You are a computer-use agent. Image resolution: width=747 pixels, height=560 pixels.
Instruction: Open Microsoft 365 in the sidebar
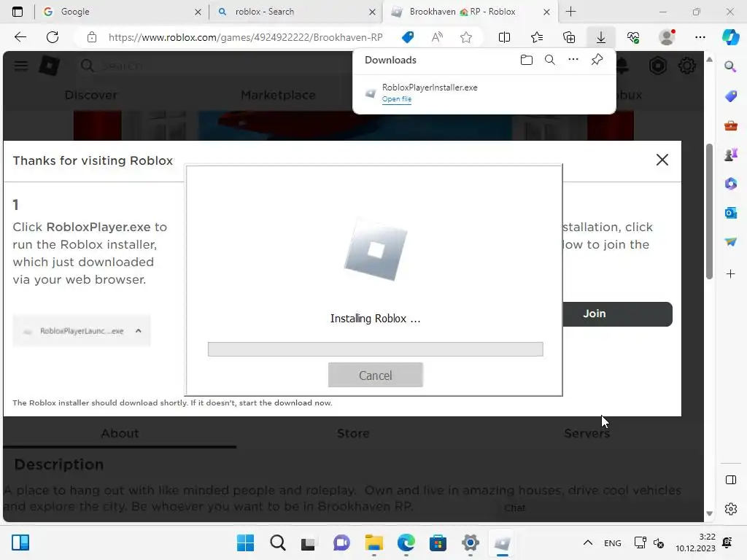click(x=730, y=184)
